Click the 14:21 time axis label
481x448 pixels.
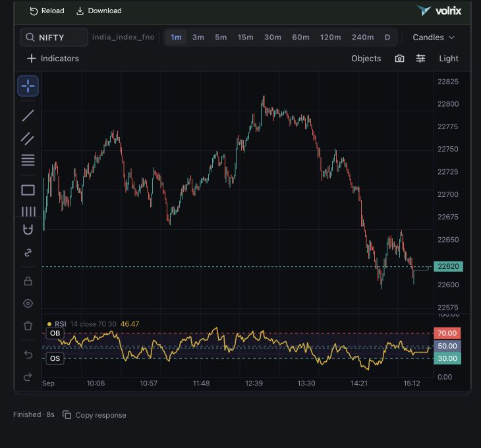pos(359,383)
